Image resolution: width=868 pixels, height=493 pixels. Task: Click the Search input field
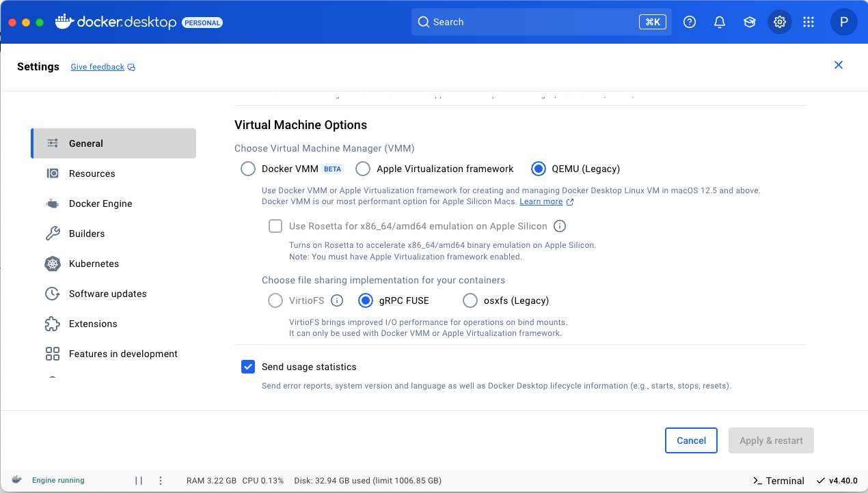[x=541, y=22]
